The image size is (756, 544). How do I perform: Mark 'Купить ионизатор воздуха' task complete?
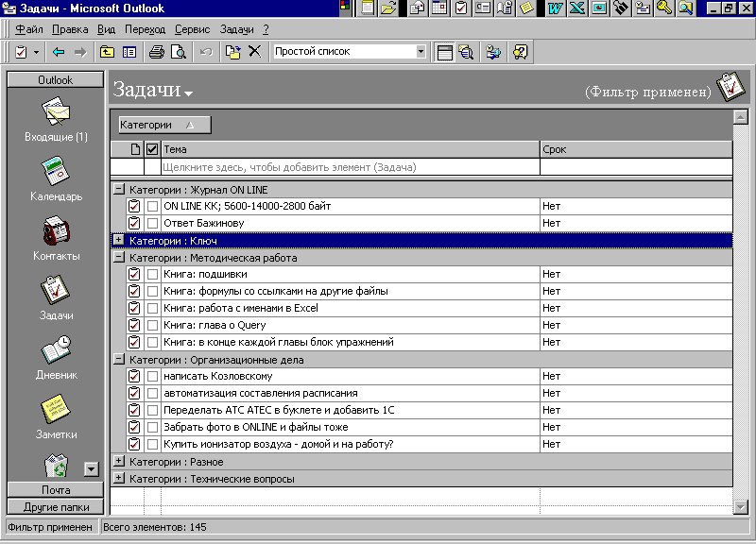point(152,444)
